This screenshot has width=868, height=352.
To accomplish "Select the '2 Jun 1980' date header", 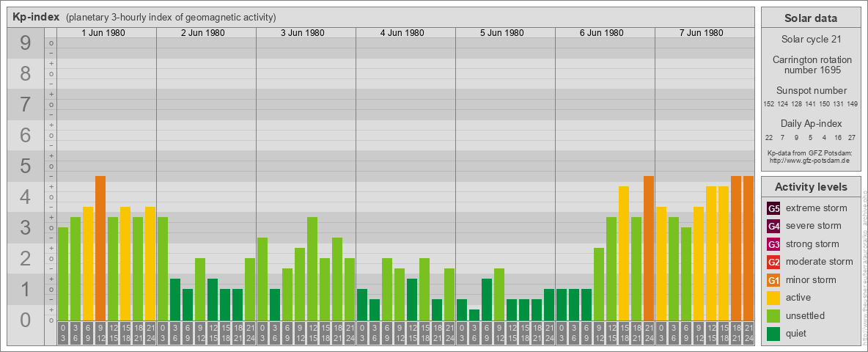I will pyautogui.click(x=203, y=33).
